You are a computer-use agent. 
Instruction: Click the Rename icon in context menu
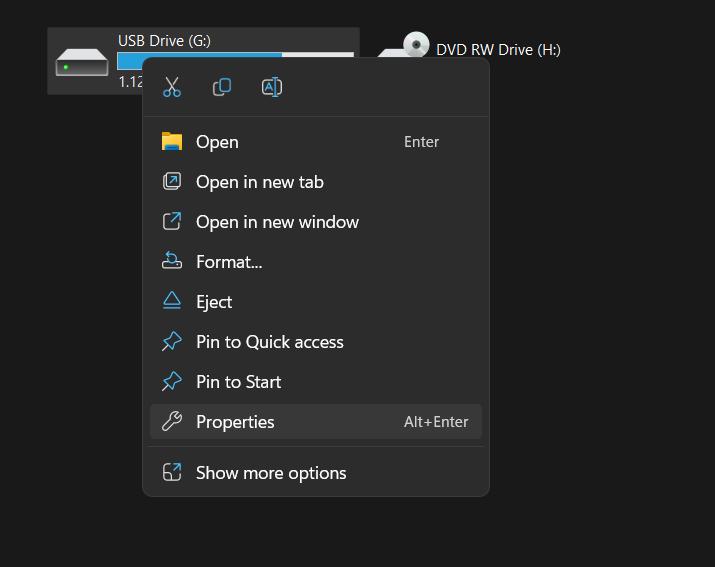(272, 87)
